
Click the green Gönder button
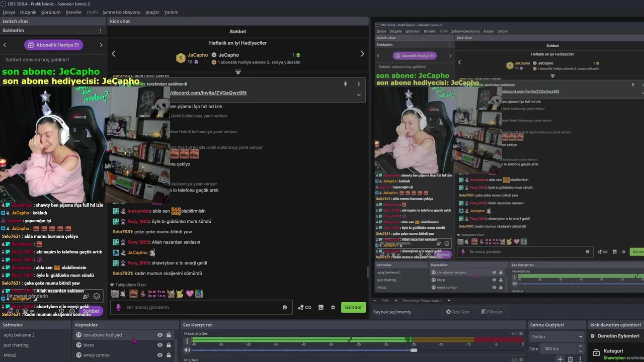pyautogui.click(x=353, y=307)
